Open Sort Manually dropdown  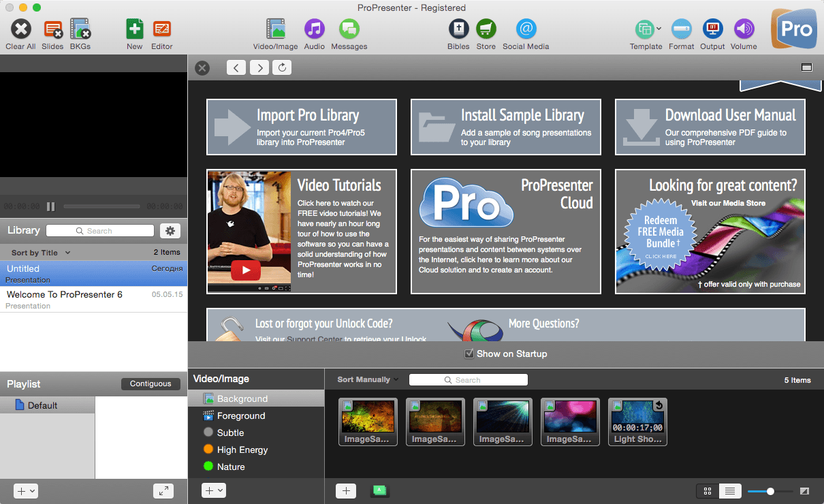tap(368, 379)
